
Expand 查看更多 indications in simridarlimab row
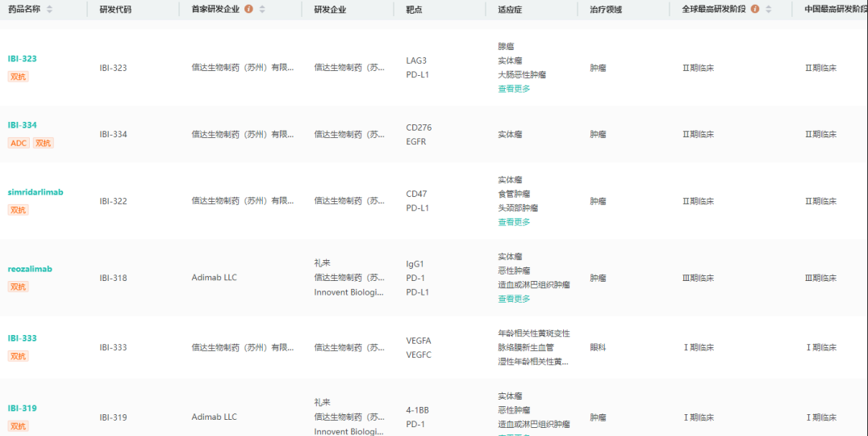click(514, 222)
